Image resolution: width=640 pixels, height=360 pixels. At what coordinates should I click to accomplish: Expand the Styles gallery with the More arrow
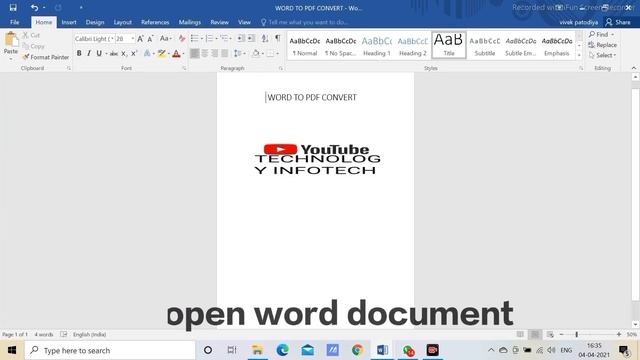click(579, 56)
